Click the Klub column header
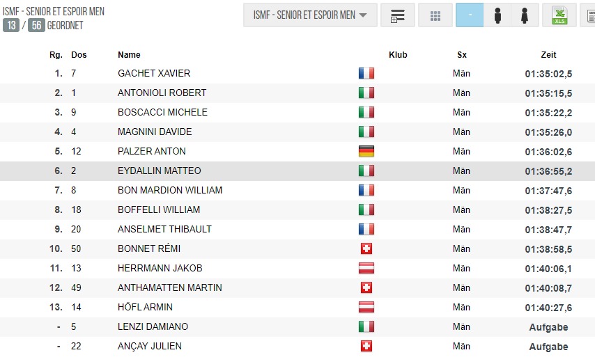The width and height of the screenshot is (595, 364). point(398,54)
